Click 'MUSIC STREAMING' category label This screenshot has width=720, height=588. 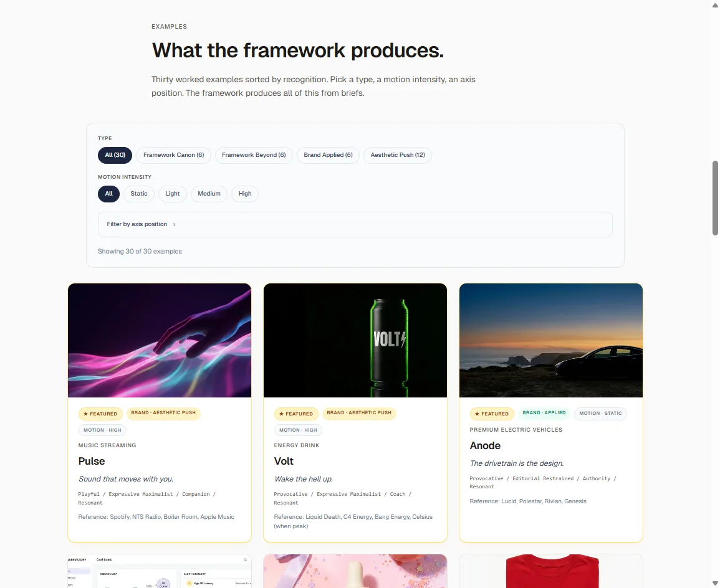point(107,445)
